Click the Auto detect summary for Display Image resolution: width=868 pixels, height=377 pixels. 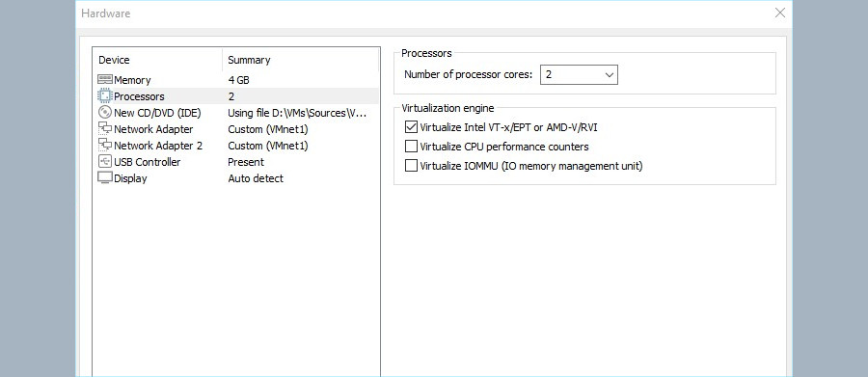[256, 178]
